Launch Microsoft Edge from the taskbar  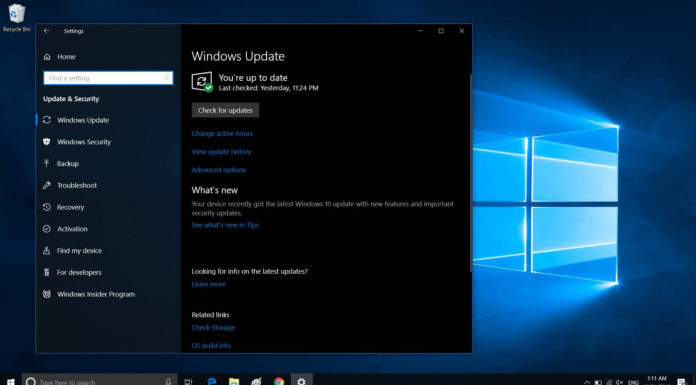pyautogui.click(x=212, y=381)
